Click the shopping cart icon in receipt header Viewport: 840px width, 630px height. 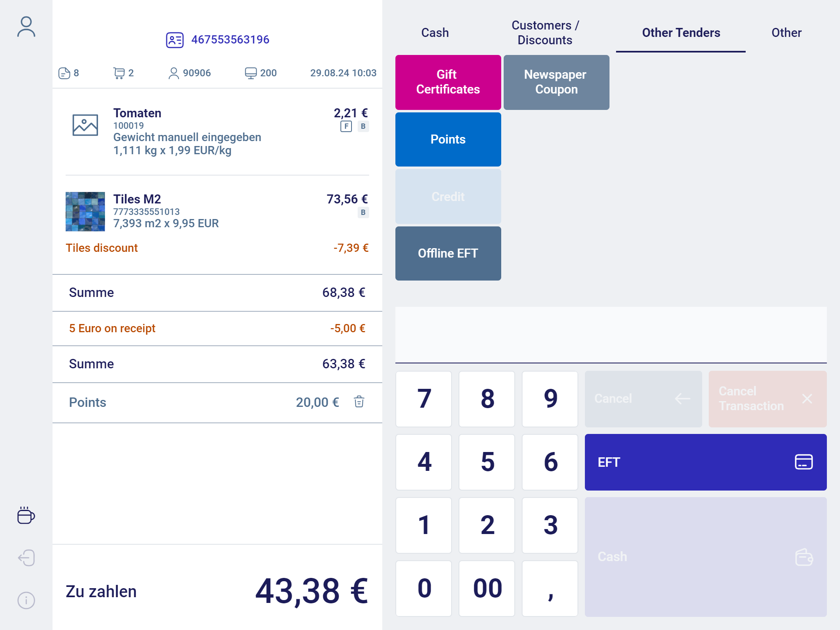tap(119, 73)
